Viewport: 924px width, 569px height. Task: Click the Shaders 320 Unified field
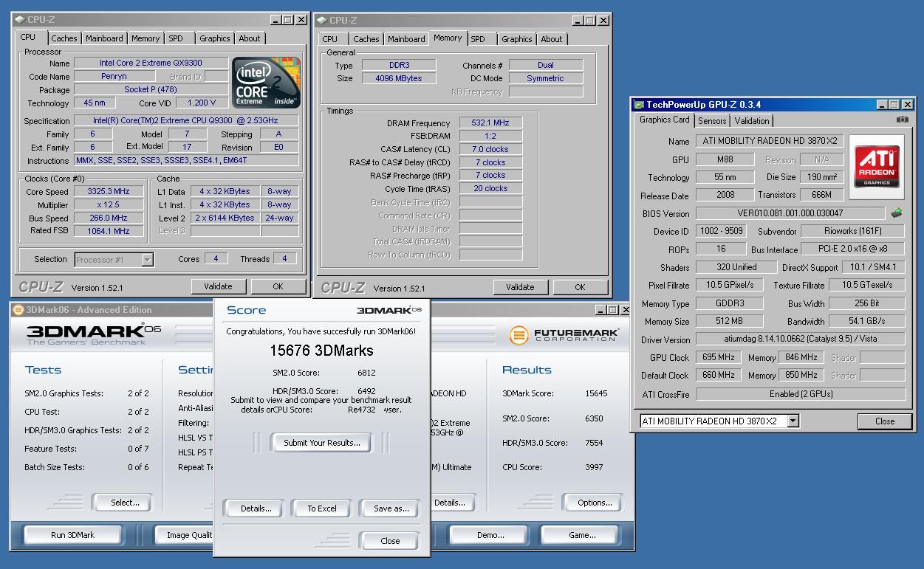pos(736,267)
